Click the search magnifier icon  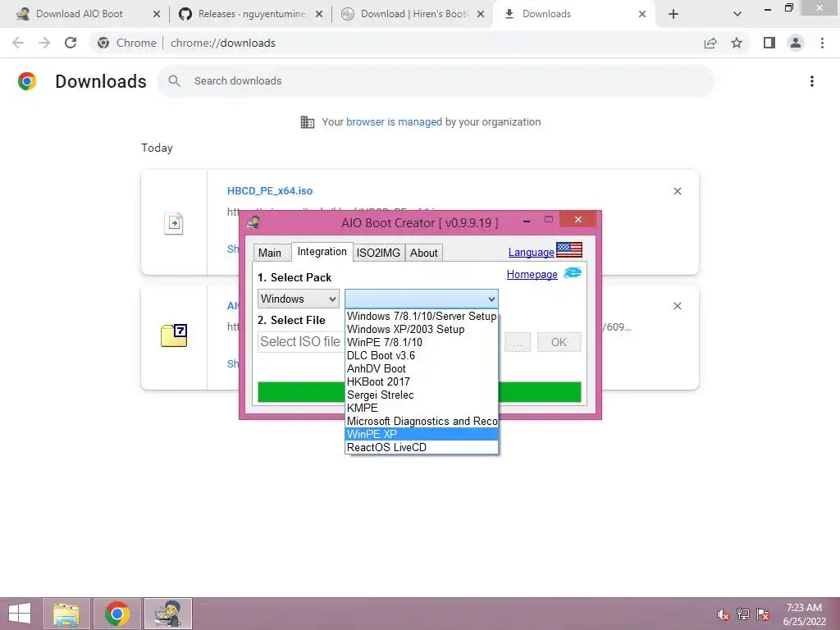[x=174, y=81]
